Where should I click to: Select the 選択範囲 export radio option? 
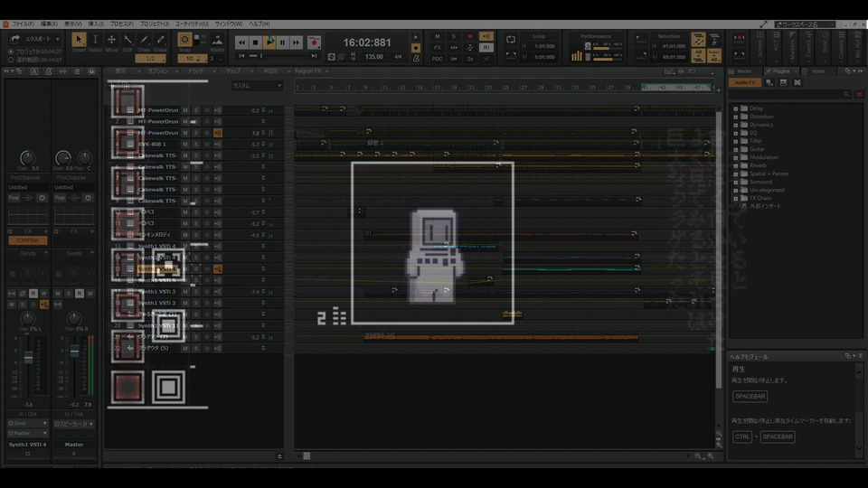click(x=11, y=60)
